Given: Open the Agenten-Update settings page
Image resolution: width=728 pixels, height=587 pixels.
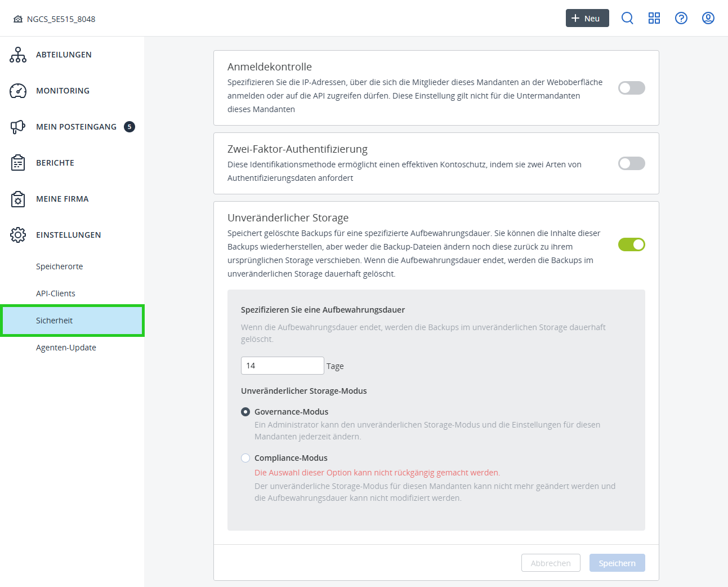Looking at the screenshot, I should (x=66, y=348).
